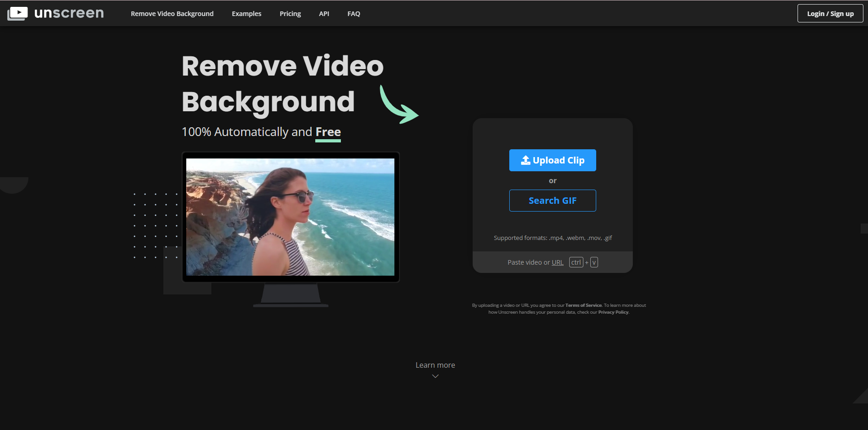Click the Unscreen play logo icon
This screenshot has height=430, width=868.
point(17,13)
